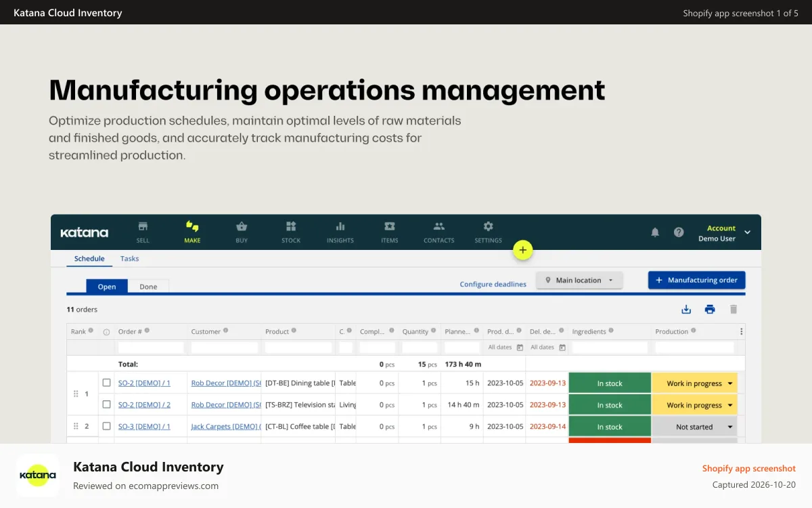Click the Ingredients filter field
This screenshot has height=508, width=812.
[x=610, y=347]
